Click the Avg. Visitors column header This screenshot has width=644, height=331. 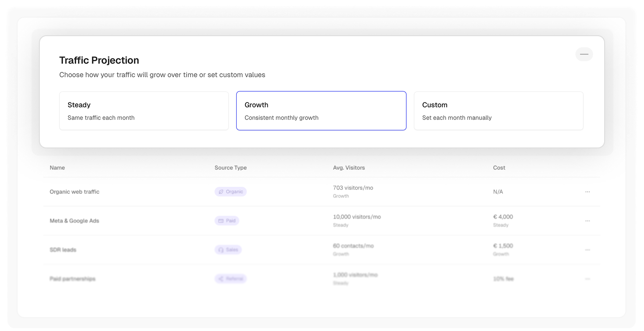coord(349,167)
